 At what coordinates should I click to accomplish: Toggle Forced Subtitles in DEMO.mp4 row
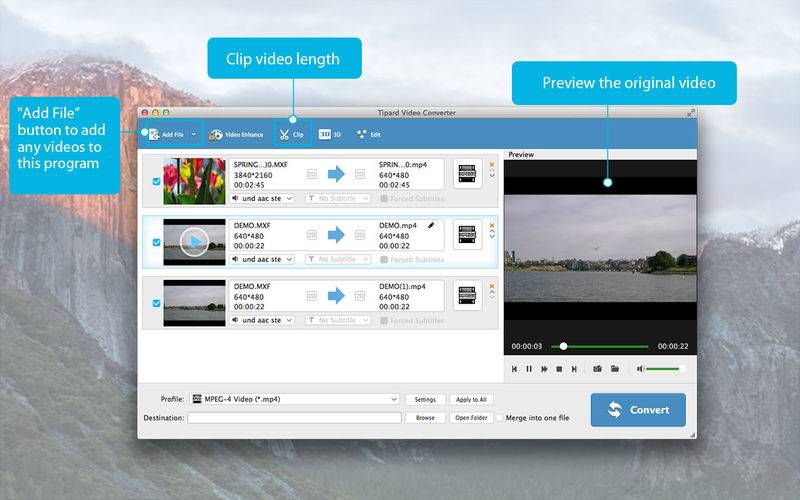click(384, 260)
